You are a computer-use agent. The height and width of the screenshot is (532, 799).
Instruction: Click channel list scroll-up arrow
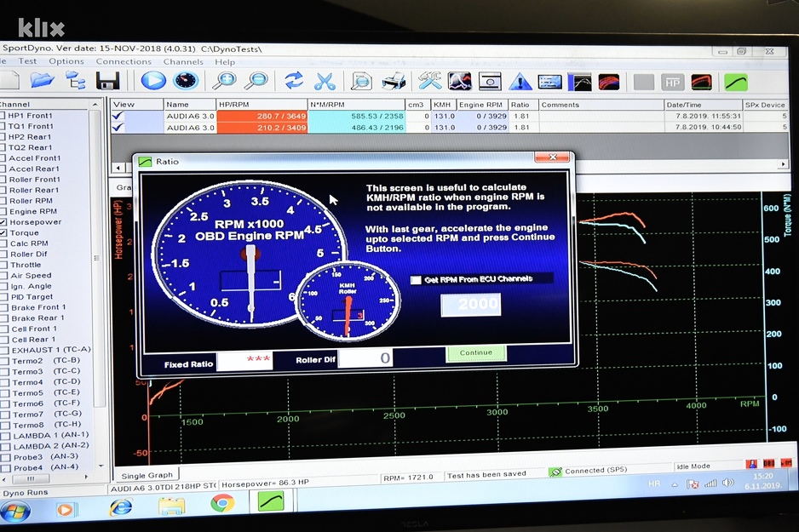tap(95, 105)
